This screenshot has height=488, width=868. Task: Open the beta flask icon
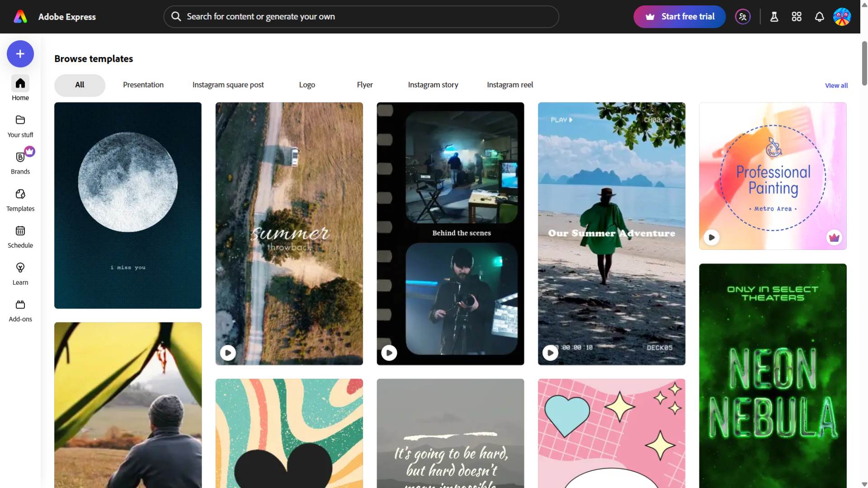pyautogui.click(x=774, y=17)
